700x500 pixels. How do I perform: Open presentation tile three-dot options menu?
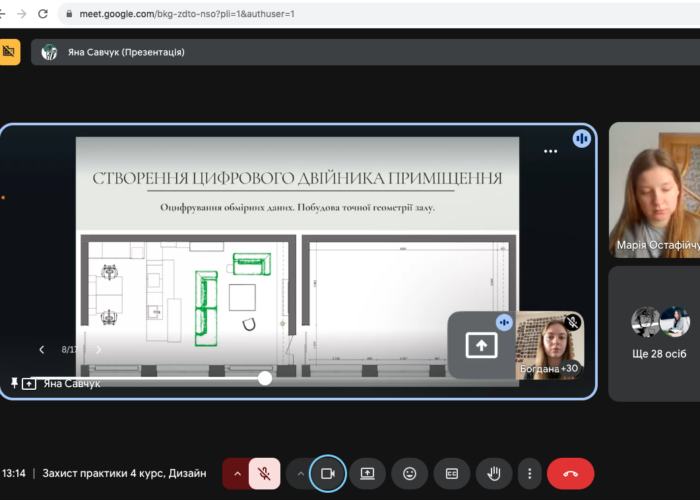550,151
